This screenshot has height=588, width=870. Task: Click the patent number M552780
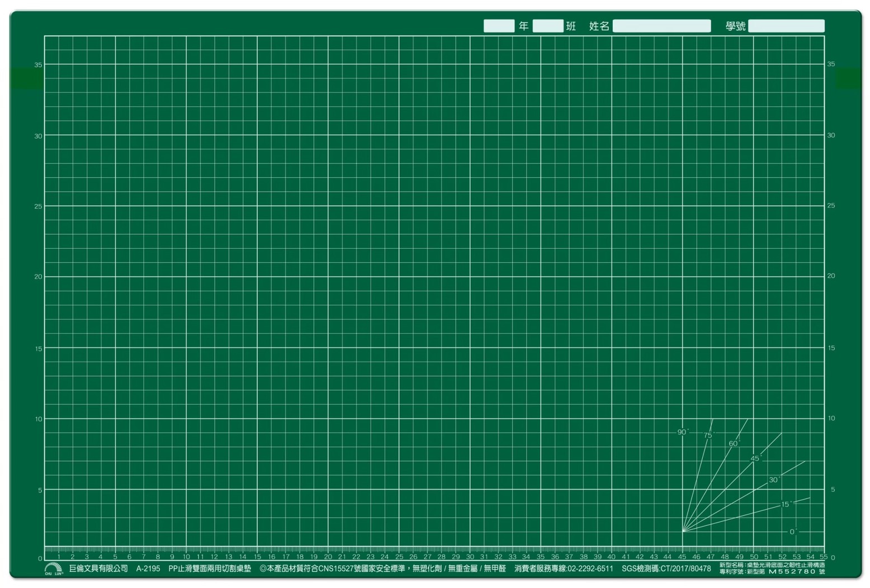[x=792, y=572]
